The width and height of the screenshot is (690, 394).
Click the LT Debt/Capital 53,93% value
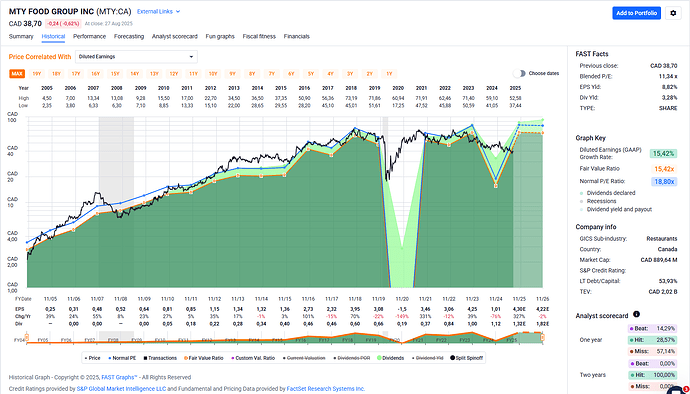(668, 281)
